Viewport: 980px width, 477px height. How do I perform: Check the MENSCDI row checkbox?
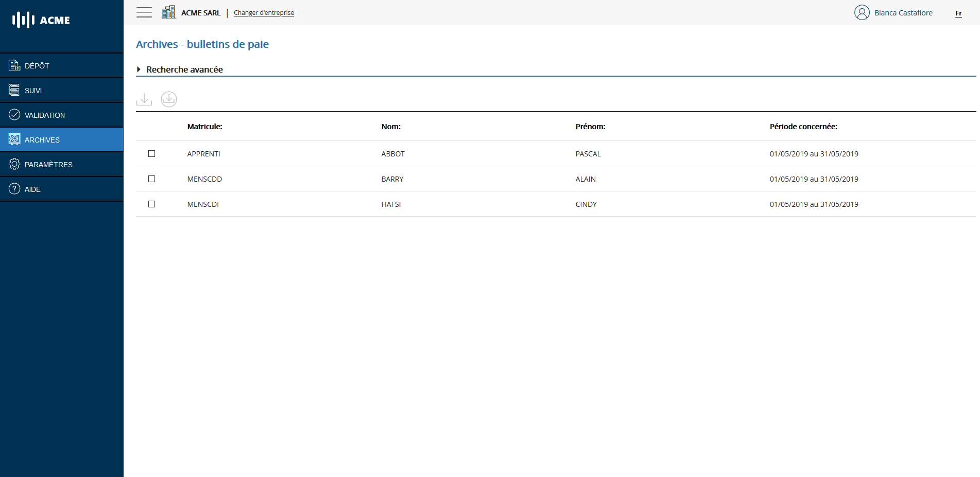click(x=151, y=204)
